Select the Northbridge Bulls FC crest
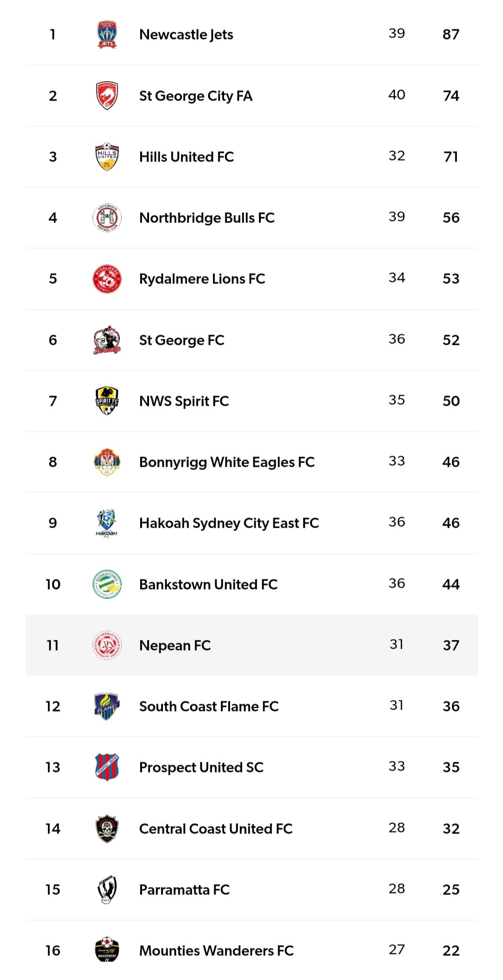The image size is (503, 980). 107,217
